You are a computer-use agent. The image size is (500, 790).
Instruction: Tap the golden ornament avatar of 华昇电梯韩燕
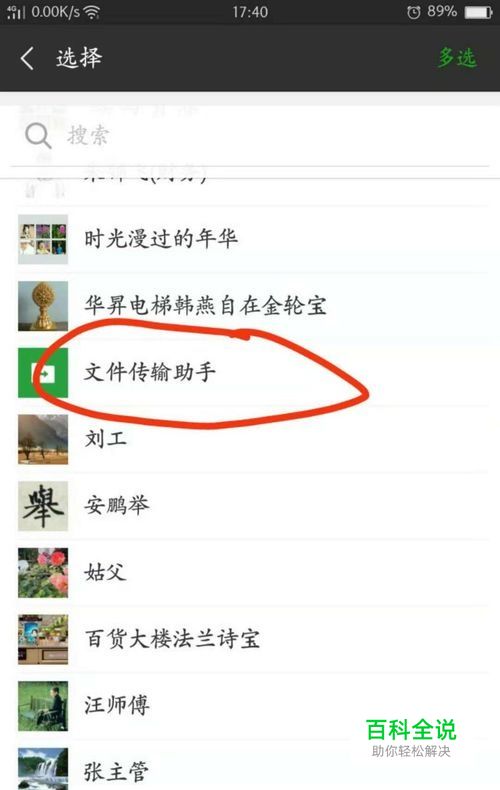click(43, 306)
